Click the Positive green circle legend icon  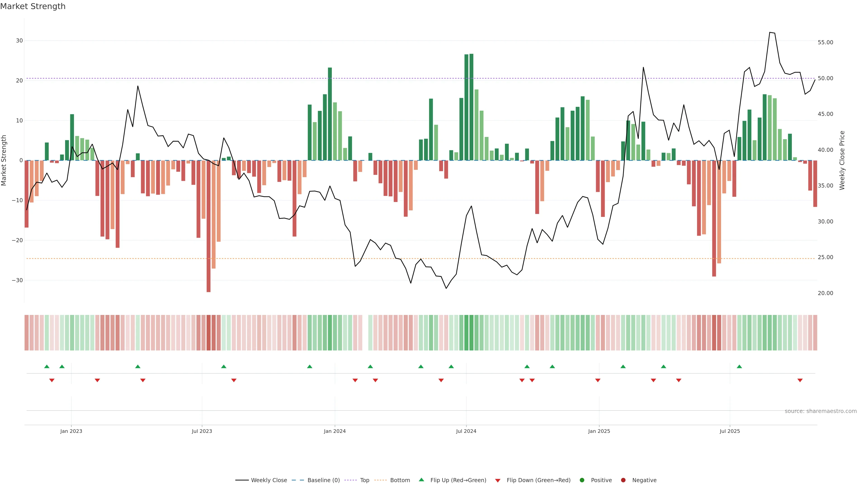click(x=582, y=480)
